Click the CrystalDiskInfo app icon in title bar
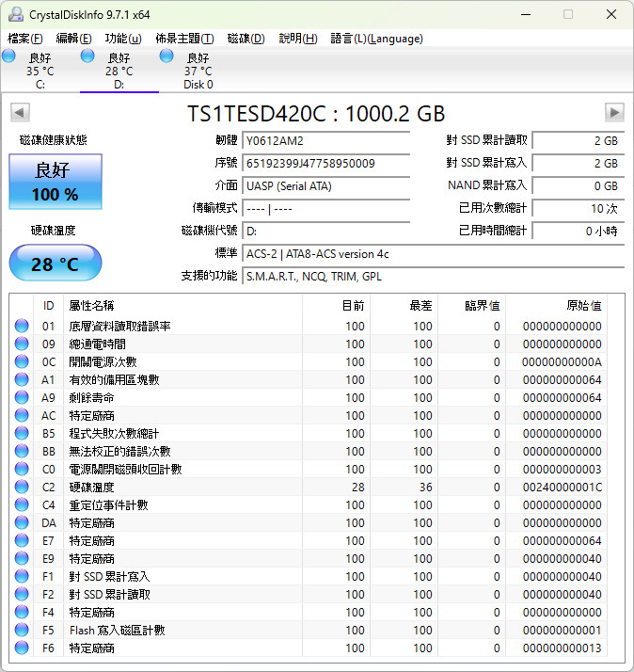Viewport: 634px width, 672px height. coord(16,14)
